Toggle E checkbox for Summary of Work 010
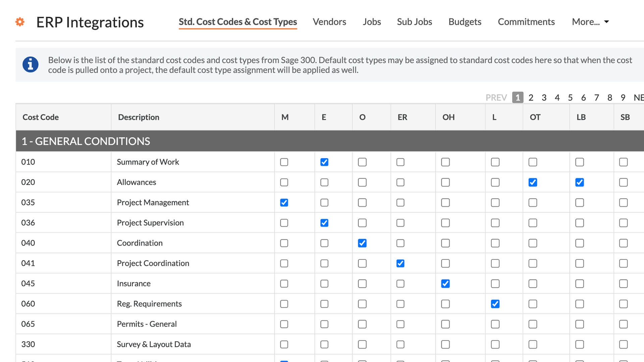 coord(324,162)
